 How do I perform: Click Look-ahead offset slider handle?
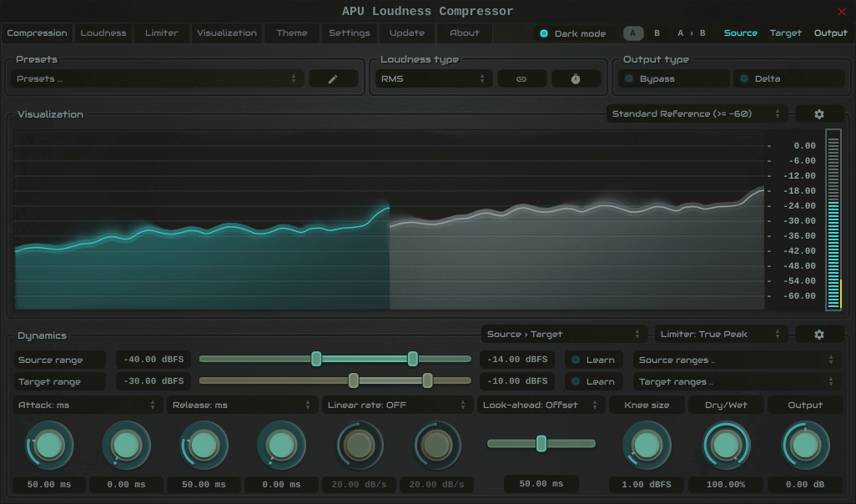[541, 443]
